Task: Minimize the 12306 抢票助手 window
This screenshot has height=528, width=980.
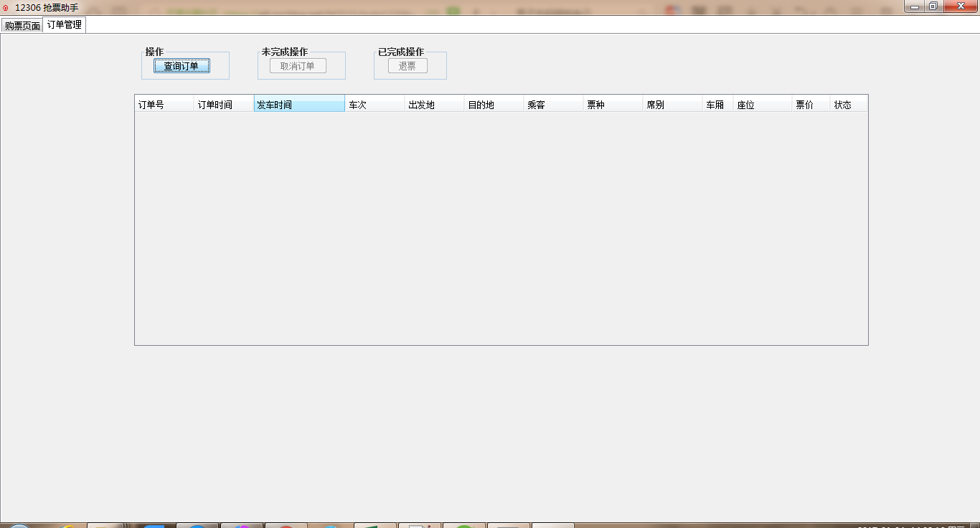Action: 914,6
